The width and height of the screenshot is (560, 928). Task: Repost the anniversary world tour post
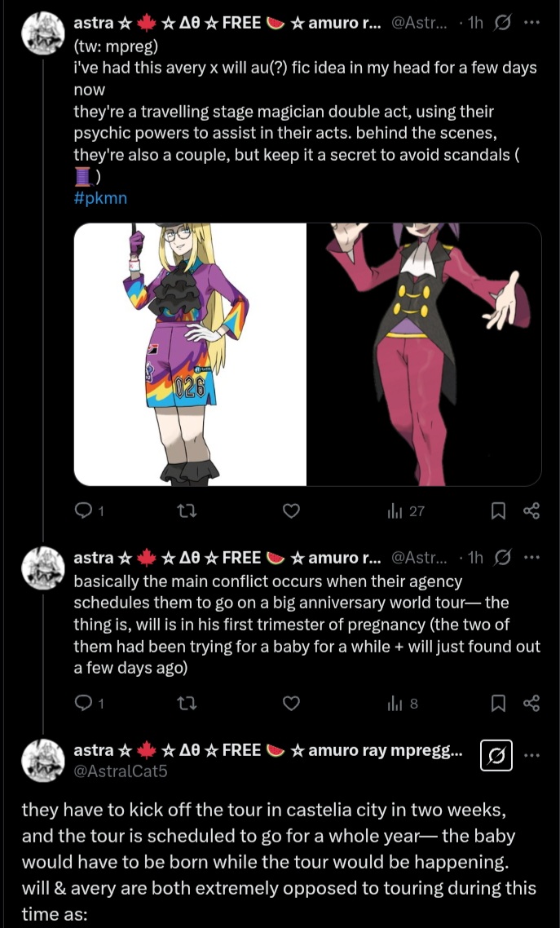(x=187, y=702)
